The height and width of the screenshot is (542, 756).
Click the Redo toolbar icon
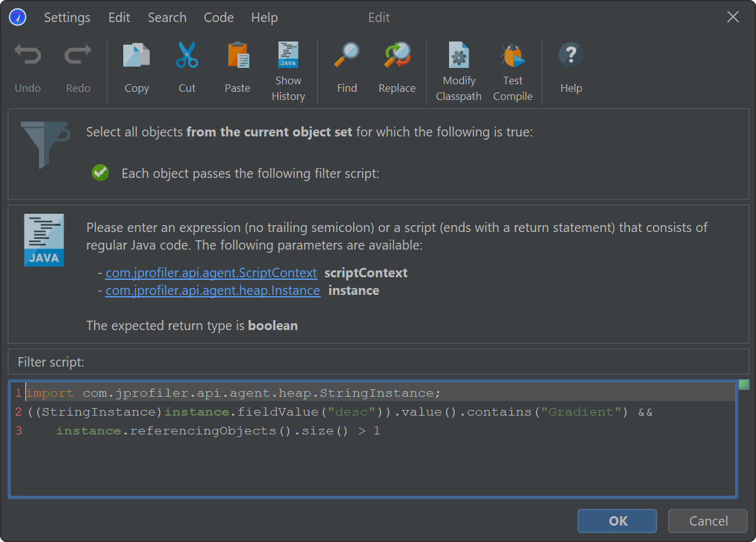tap(78, 55)
